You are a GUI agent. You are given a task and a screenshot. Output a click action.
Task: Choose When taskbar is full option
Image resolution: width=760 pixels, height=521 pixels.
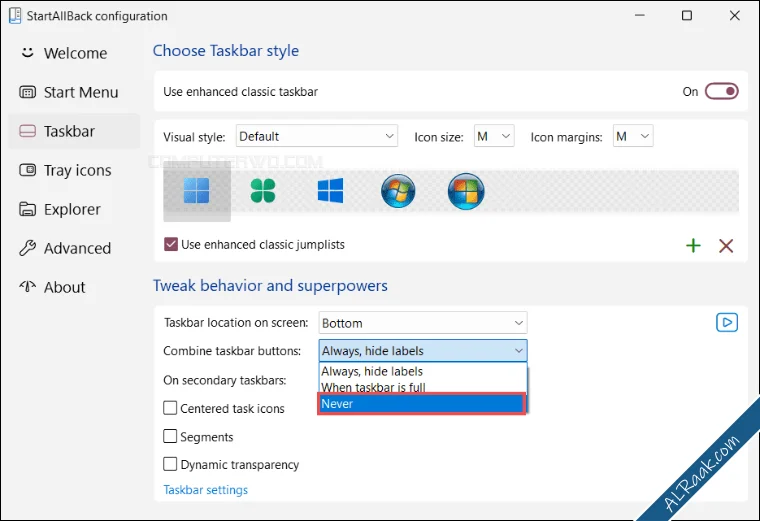click(422, 387)
